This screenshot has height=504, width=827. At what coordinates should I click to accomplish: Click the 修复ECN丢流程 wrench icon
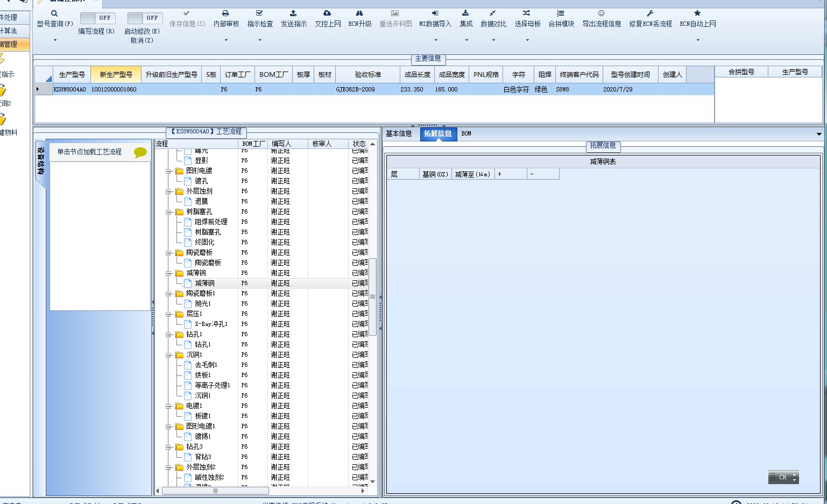click(x=650, y=13)
